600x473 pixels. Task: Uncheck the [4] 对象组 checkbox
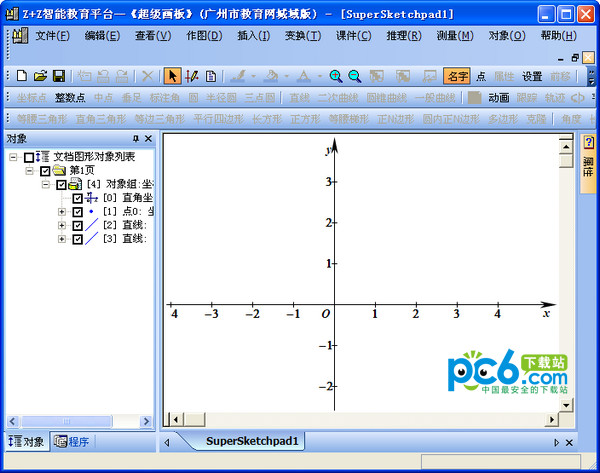(x=61, y=185)
